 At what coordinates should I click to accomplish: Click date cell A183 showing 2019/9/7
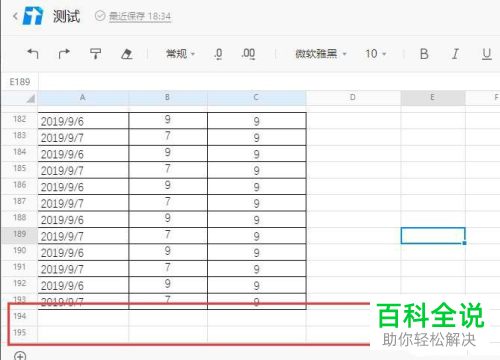(x=83, y=137)
